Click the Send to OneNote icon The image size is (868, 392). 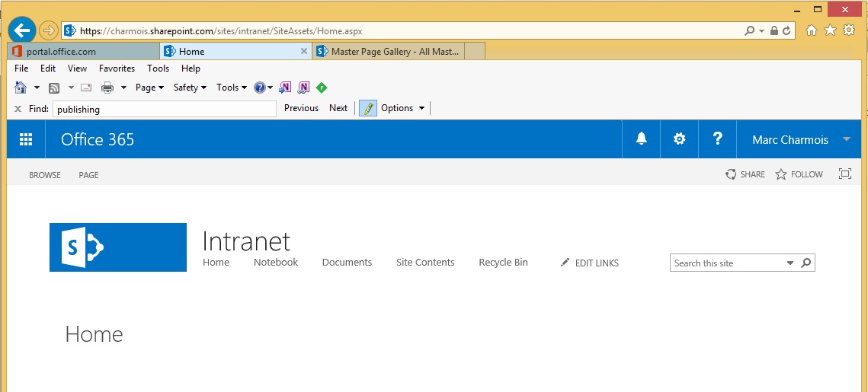pyautogui.click(x=285, y=88)
